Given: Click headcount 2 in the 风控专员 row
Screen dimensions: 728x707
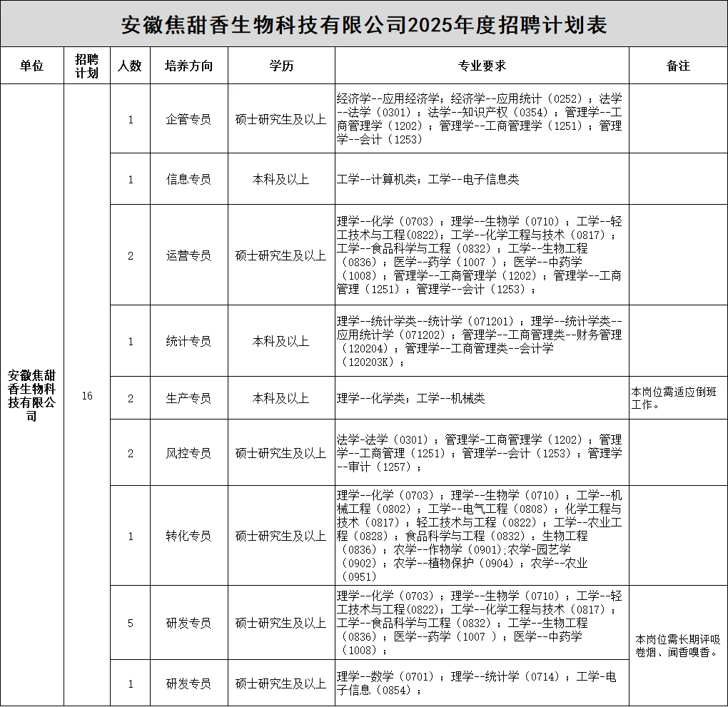Looking at the screenshot, I should [131, 454].
